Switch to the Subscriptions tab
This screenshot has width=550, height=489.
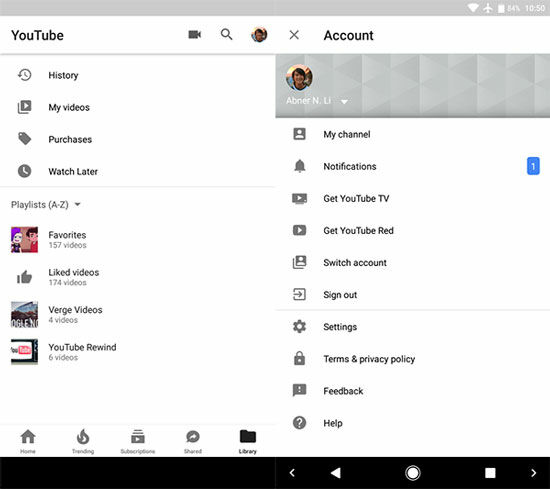pyautogui.click(x=138, y=441)
